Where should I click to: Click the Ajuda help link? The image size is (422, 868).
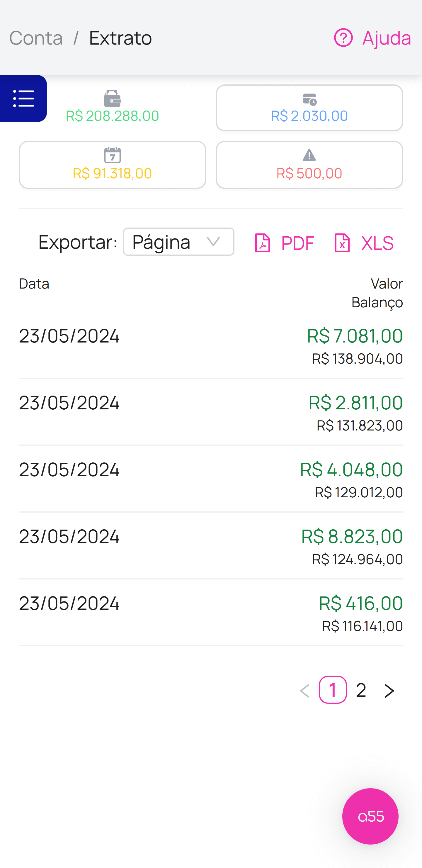[386, 38]
